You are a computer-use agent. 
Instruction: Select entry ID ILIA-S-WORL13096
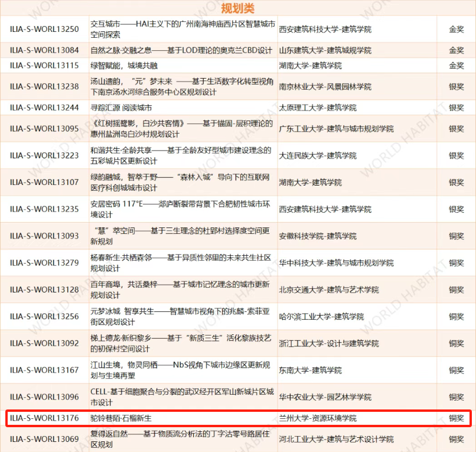point(44,397)
